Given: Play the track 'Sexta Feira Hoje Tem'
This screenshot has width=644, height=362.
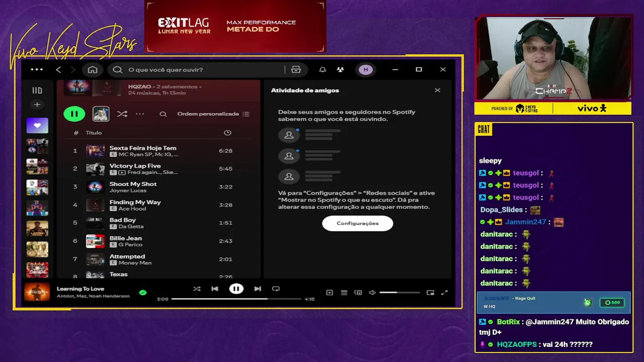Looking at the screenshot, I should click(x=143, y=148).
